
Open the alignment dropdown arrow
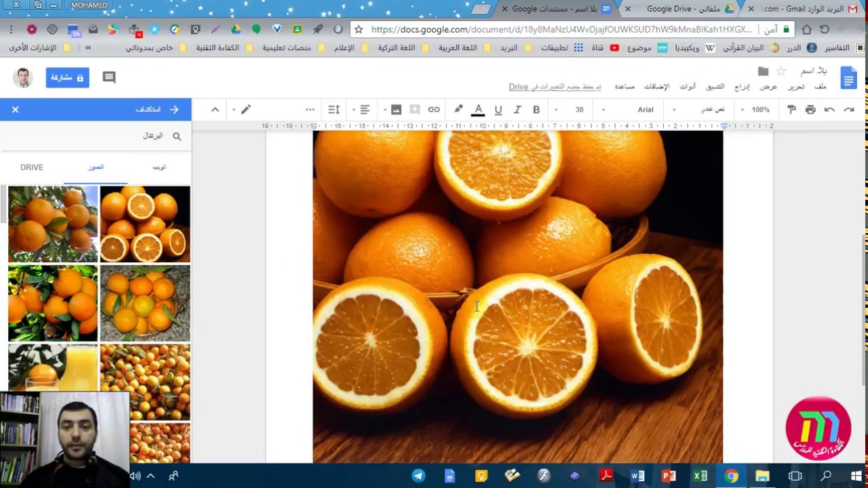(x=353, y=110)
